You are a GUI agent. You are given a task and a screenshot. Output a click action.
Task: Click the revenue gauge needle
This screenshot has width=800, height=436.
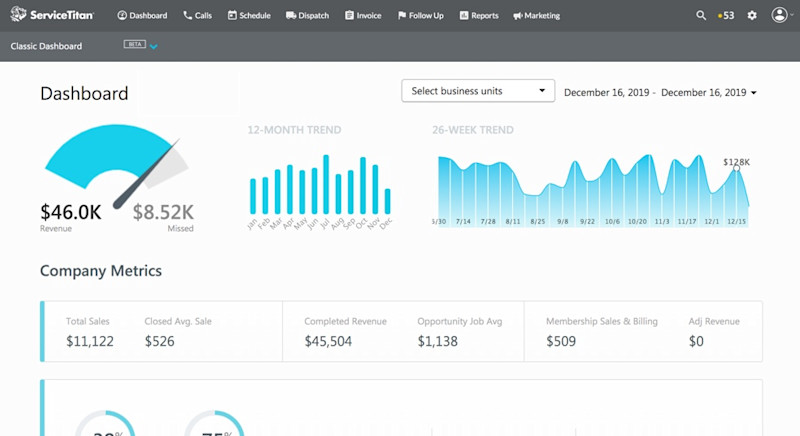coord(146,173)
